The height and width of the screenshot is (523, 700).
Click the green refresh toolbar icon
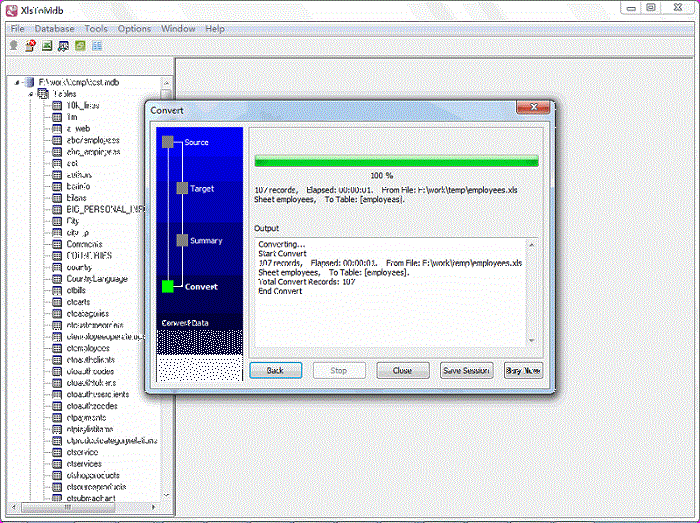[80, 45]
